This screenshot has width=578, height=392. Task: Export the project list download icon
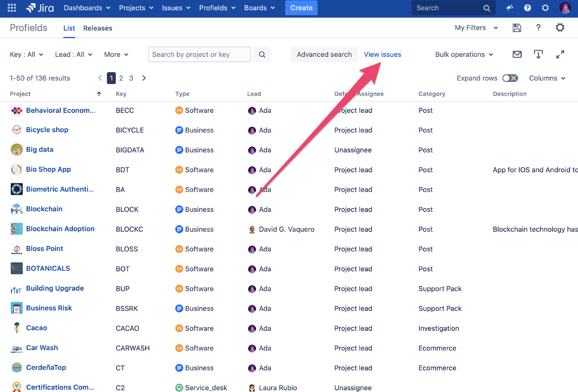coord(538,54)
